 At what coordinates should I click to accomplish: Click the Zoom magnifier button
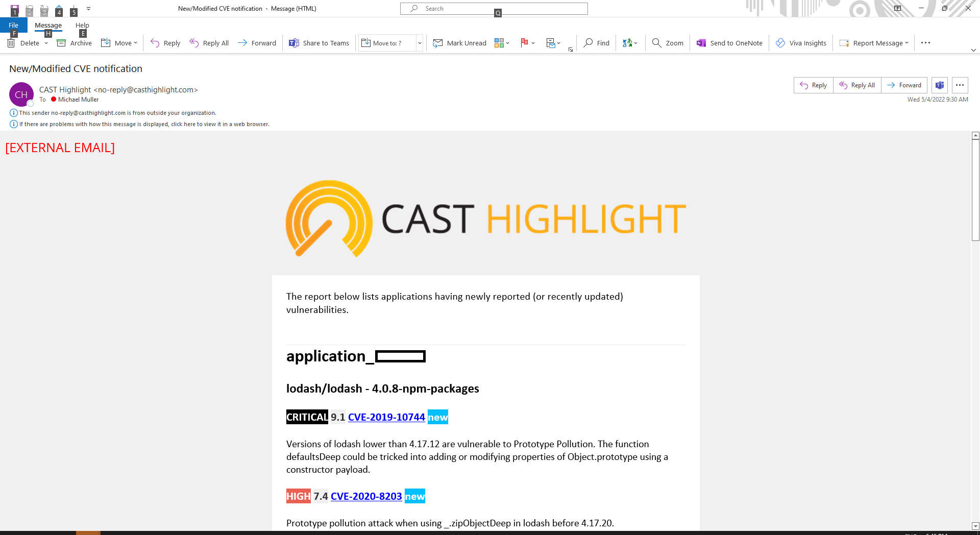(668, 43)
